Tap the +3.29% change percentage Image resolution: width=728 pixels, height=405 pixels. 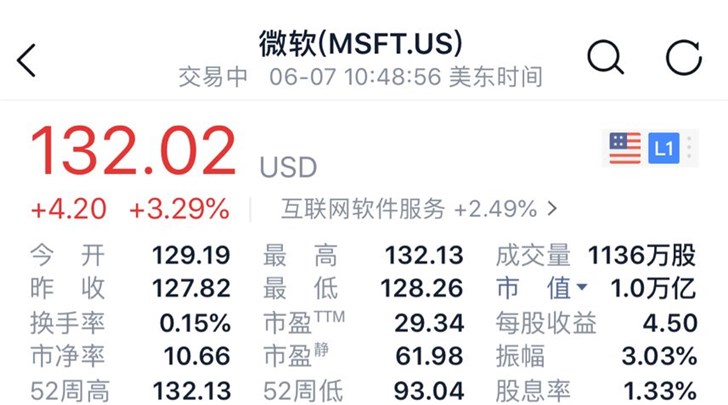[179, 209]
